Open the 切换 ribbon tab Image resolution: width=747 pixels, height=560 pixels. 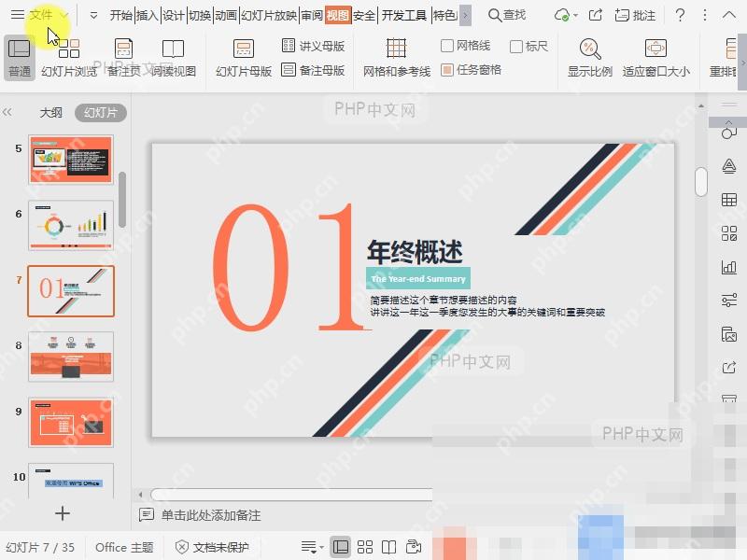tap(200, 16)
